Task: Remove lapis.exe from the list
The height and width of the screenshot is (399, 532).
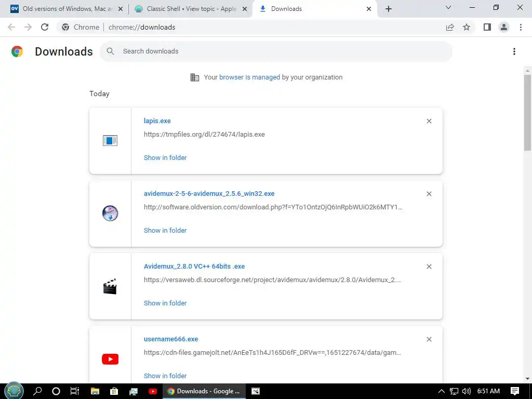Action: pos(429,121)
